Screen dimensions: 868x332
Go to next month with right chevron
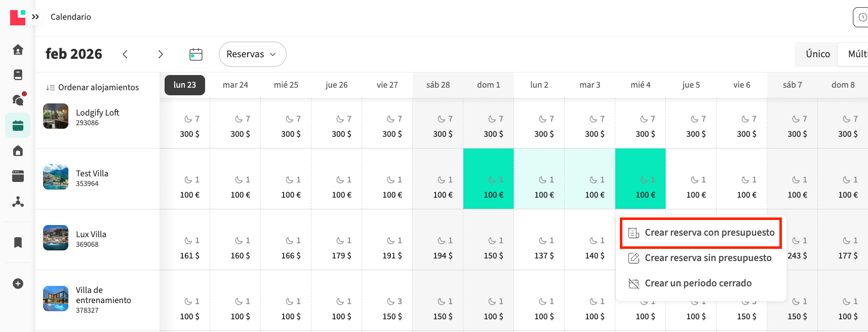click(x=161, y=54)
